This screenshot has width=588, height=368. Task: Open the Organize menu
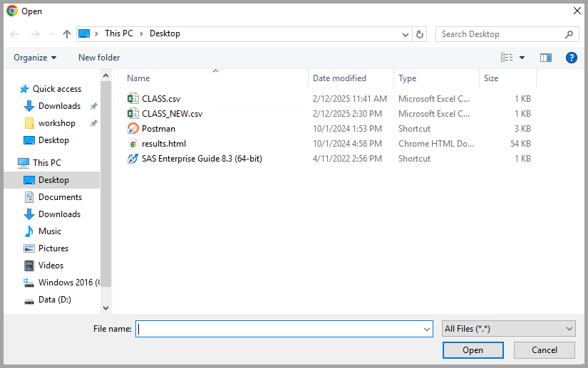(35, 58)
